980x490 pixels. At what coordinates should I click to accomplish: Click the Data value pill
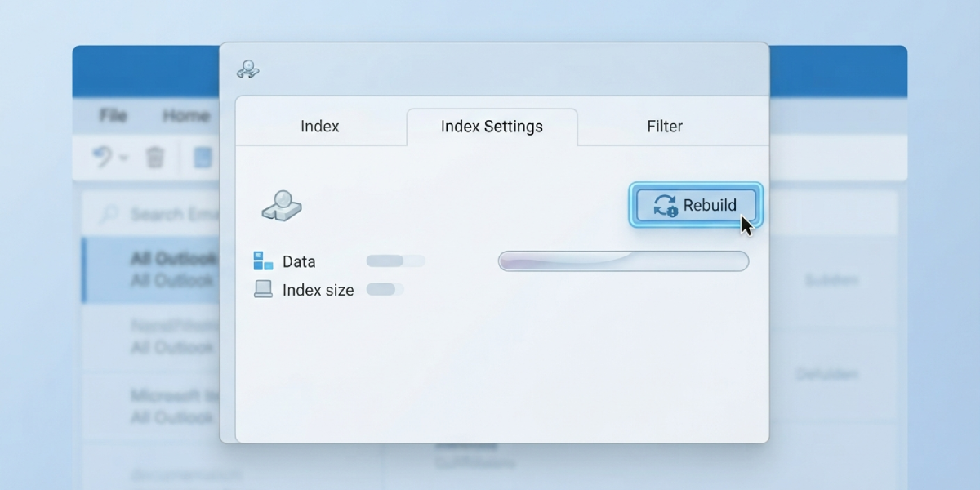(395, 261)
